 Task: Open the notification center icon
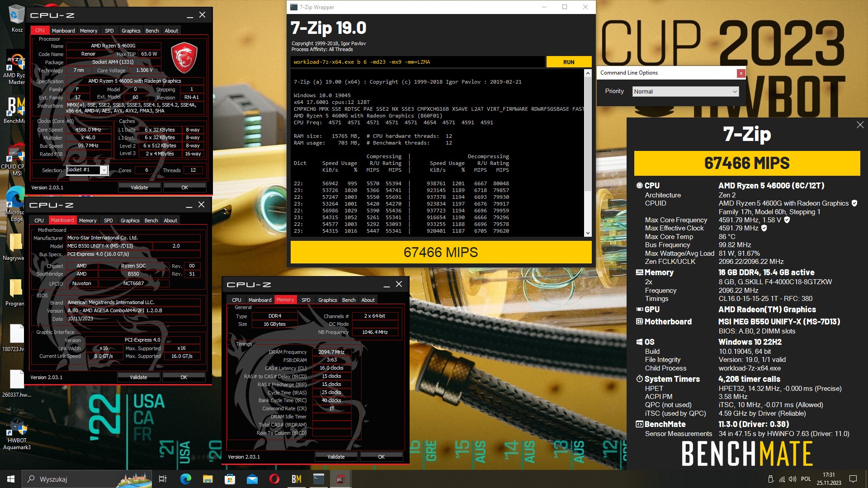point(853,479)
